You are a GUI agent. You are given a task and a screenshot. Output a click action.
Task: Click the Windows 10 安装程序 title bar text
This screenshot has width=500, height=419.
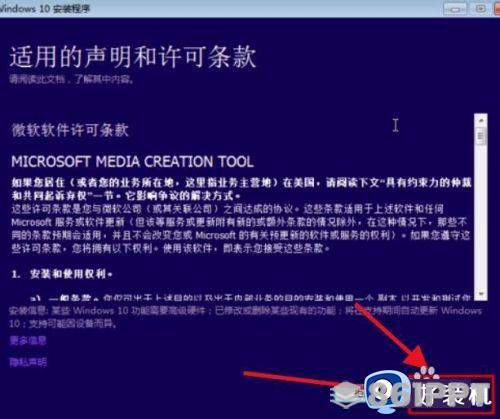pyautogui.click(x=45, y=8)
